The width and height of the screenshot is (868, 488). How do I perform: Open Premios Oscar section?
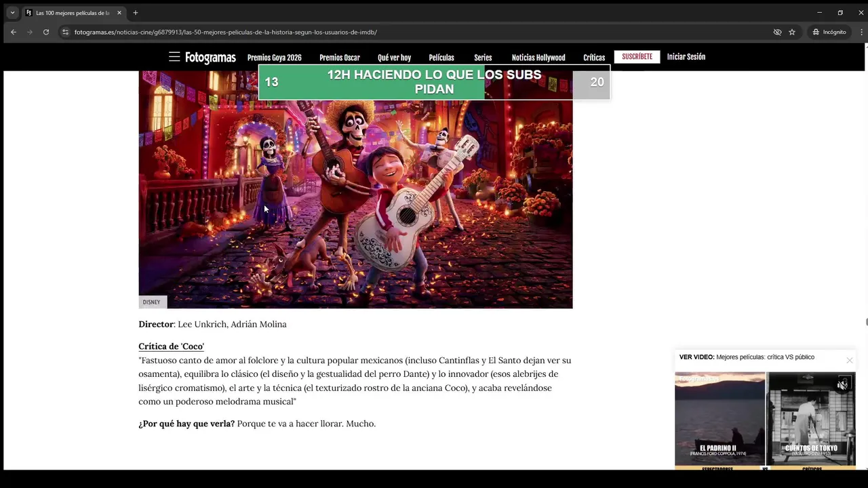[x=340, y=58]
